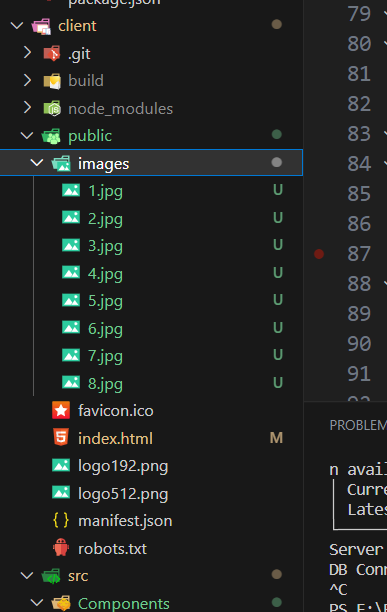
Task: Click the node_modules folder icon
Action: pyautogui.click(x=52, y=108)
